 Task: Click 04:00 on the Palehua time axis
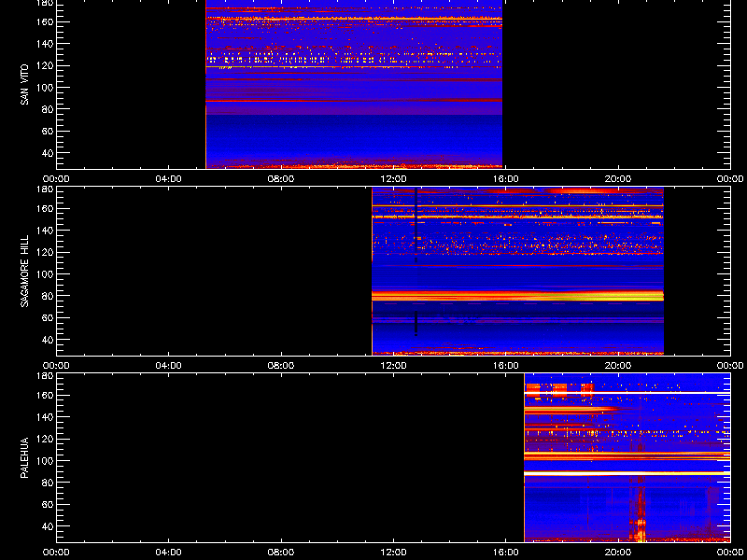click(x=169, y=553)
